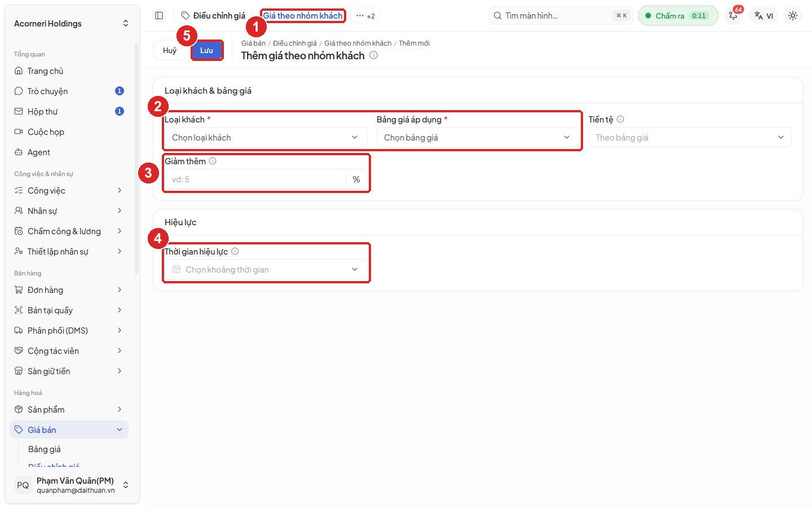
Task: Switch language via VI icon
Action: 764,16
